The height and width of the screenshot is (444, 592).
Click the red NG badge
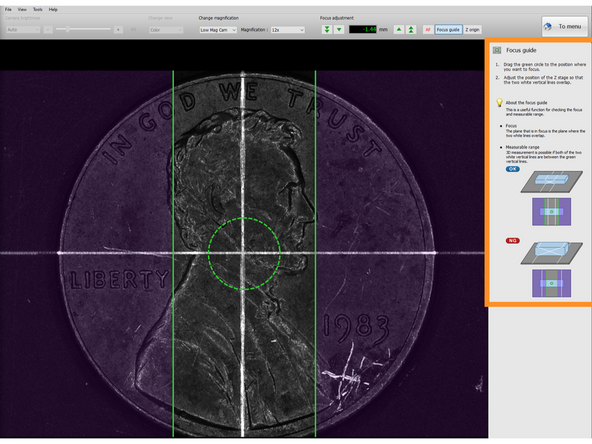tap(513, 240)
